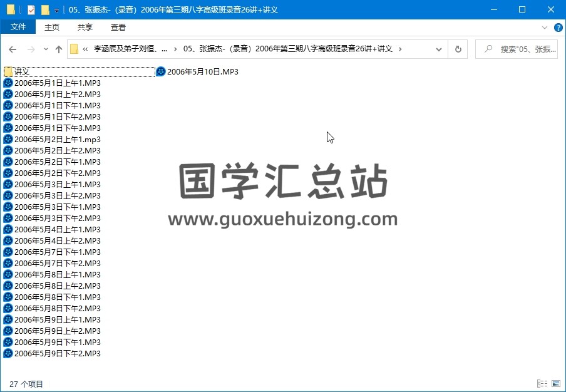This screenshot has height=392, width=566.
Task: Click the Forward navigation arrow
Action: [31, 49]
